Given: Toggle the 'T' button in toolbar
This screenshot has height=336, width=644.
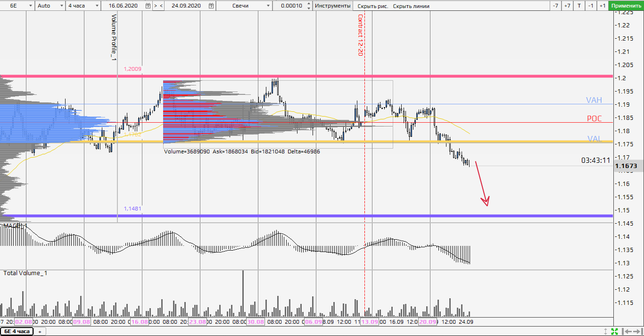Looking at the screenshot, I should 579,6.
